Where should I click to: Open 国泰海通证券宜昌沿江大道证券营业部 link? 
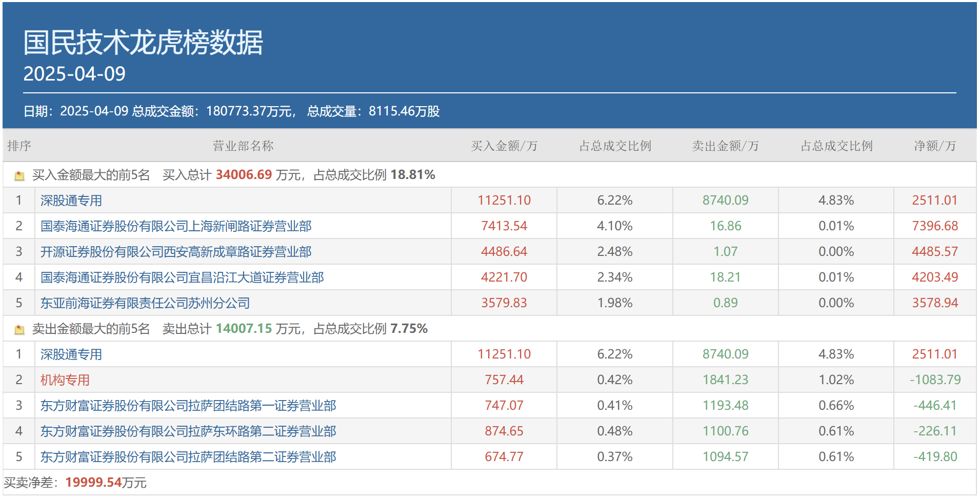182,277
